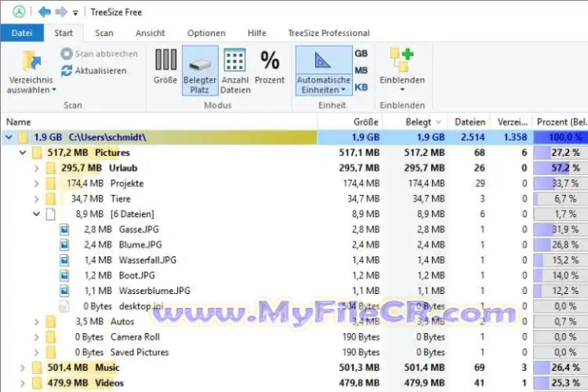The image size is (588, 392).
Task: Expand the Autos folder
Action: pos(37,322)
